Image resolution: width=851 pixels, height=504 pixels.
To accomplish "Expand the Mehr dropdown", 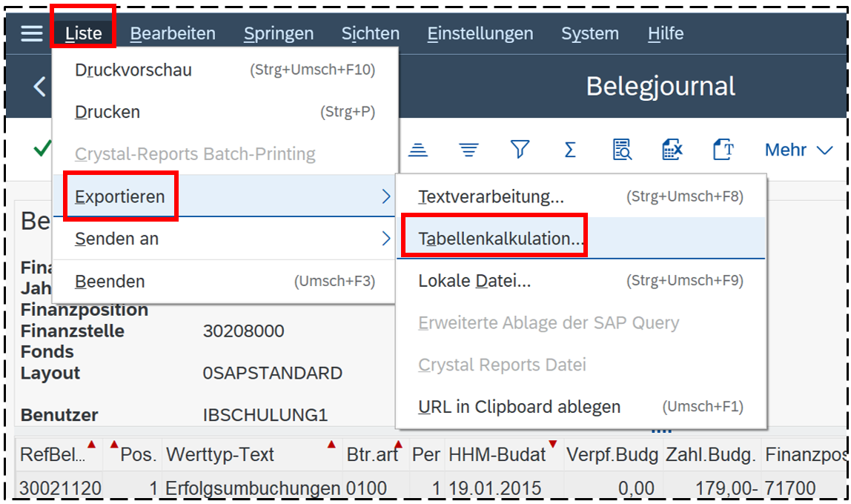I will coord(798,150).
